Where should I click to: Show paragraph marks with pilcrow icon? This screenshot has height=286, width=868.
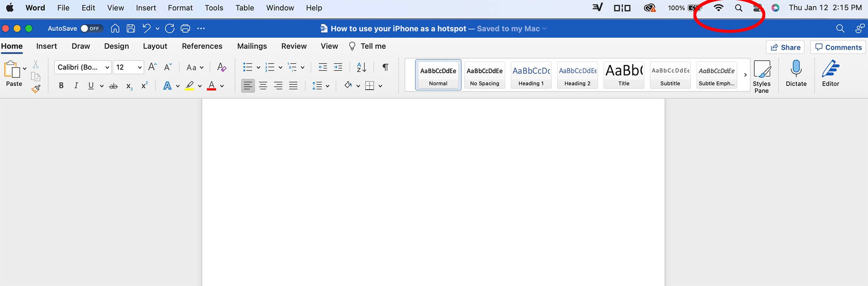pos(385,67)
